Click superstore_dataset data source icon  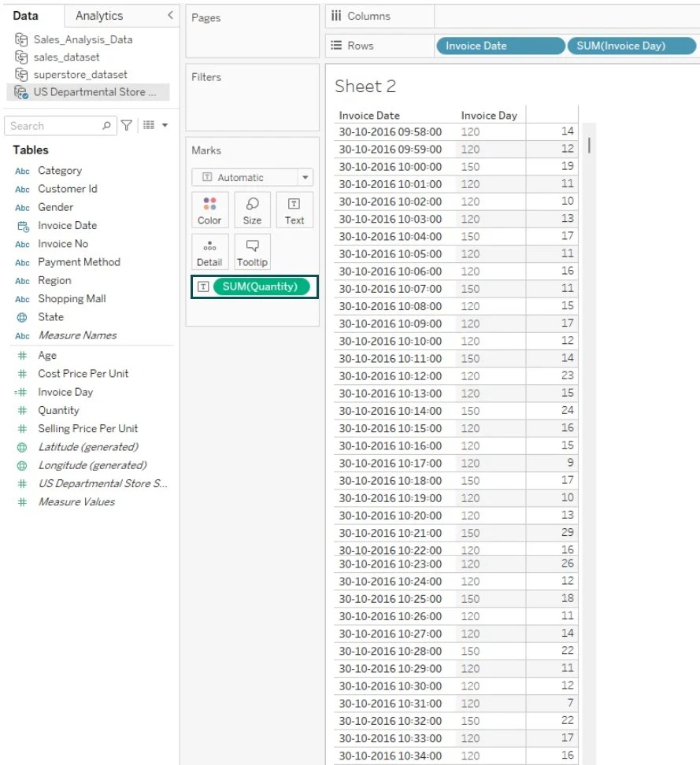pyautogui.click(x=21, y=75)
